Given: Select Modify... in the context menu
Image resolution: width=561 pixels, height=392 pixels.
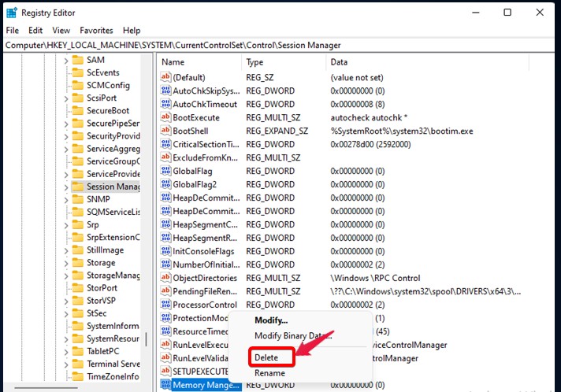Looking at the screenshot, I should [271, 320].
